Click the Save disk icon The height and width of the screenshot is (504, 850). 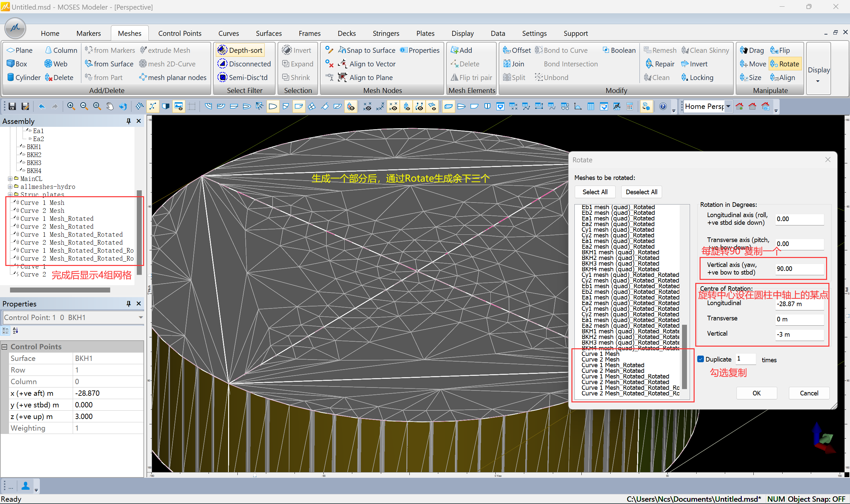point(13,106)
